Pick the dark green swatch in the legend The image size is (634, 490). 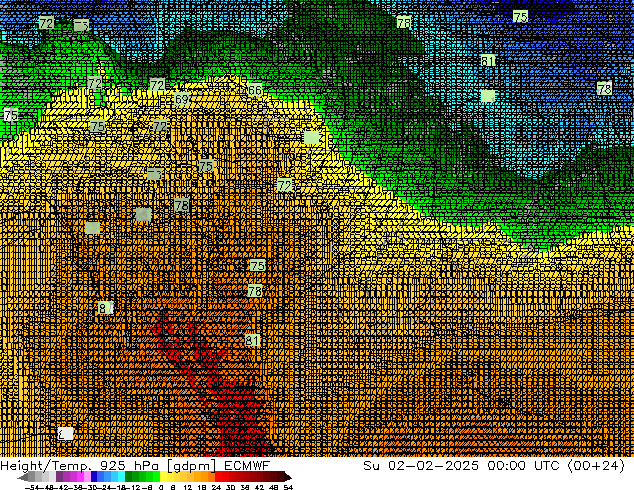(129, 477)
